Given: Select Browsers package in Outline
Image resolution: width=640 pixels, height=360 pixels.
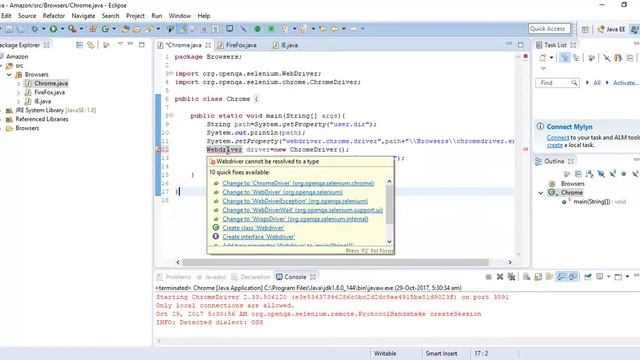Looking at the screenshot, I should coord(573,184).
